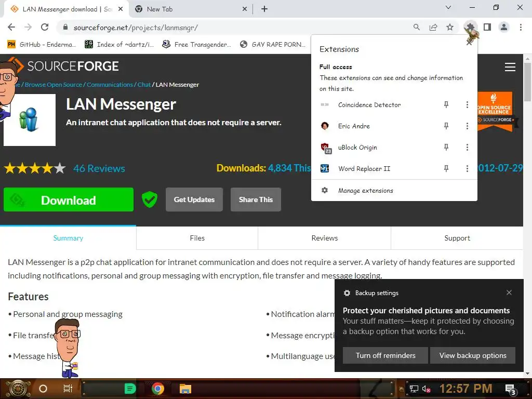
Task: Bookmark this page with the star icon
Action: click(x=450, y=27)
